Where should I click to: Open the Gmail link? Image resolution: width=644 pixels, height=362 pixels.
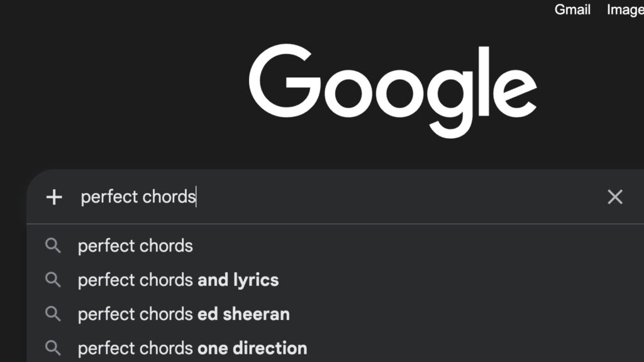pyautogui.click(x=572, y=9)
